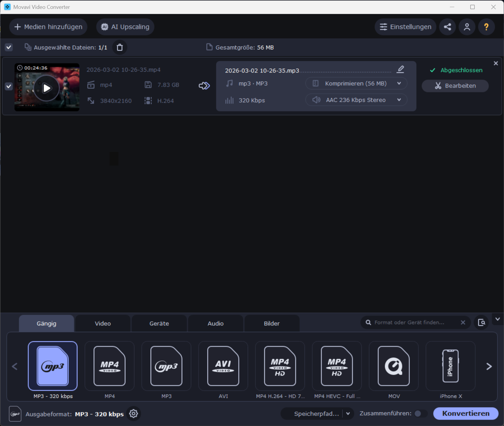Play the video thumbnail preview
This screenshot has height=426, width=504.
(46, 88)
